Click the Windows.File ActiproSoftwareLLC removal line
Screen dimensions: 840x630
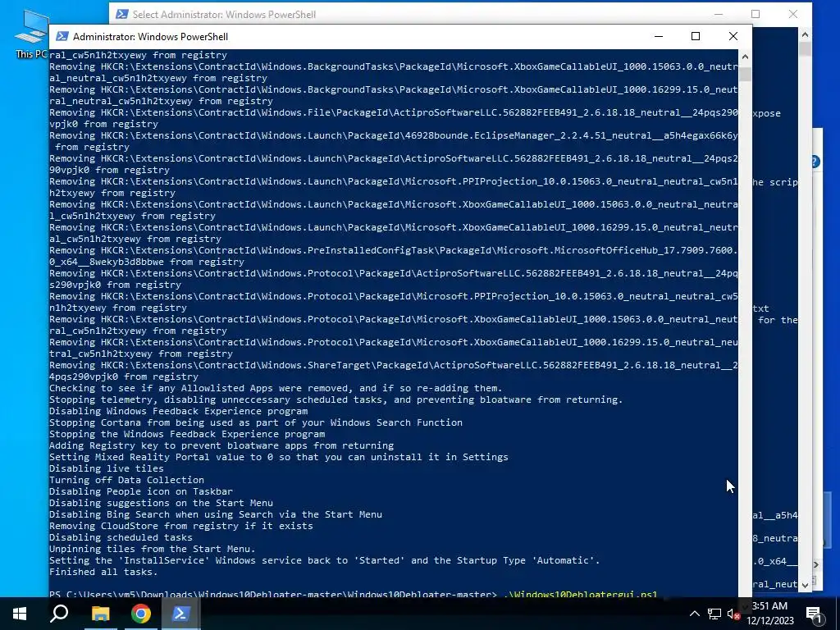(x=393, y=118)
